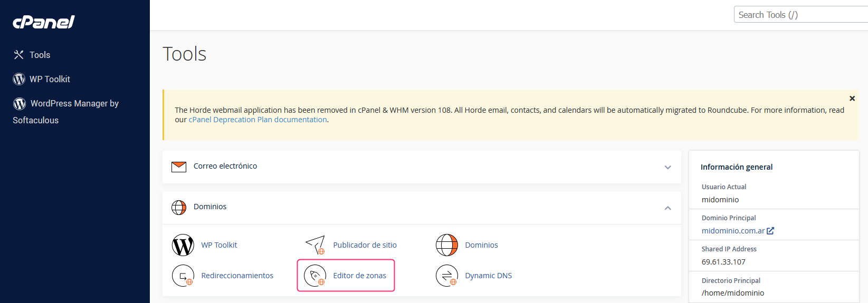Image resolution: width=868 pixels, height=303 pixels.
Task: Expand the Correo electrónico section chevron
Action: tap(667, 167)
